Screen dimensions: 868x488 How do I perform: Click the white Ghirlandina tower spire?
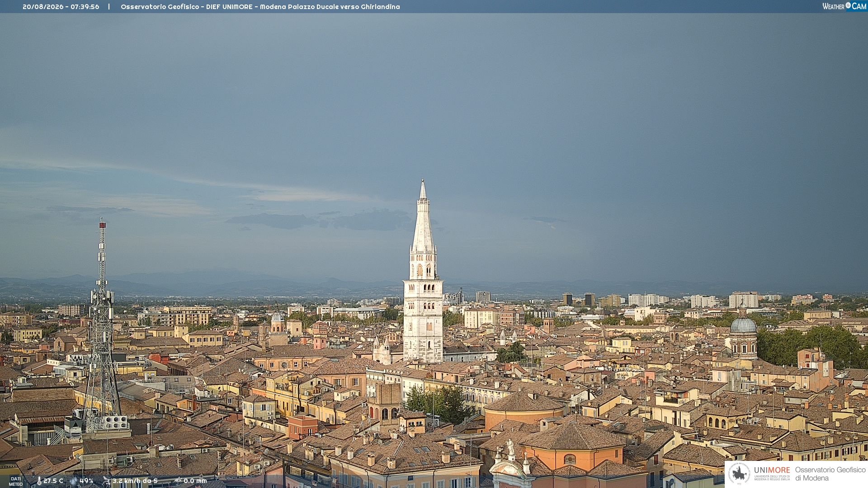(423, 216)
